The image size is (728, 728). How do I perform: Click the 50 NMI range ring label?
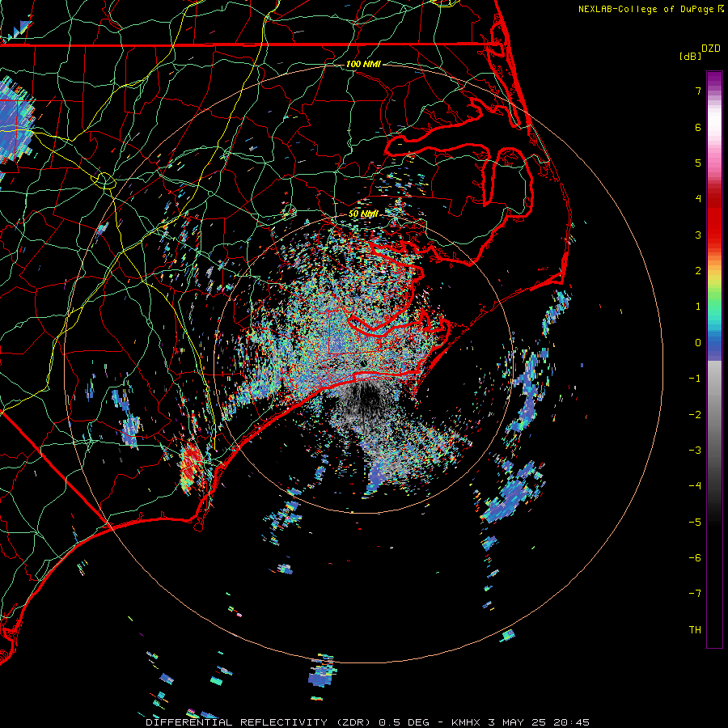[x=363, y=214]
